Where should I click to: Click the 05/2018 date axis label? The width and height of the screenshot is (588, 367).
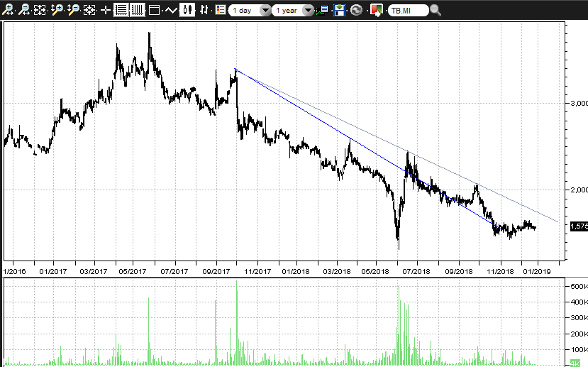(x=375, y=271)
